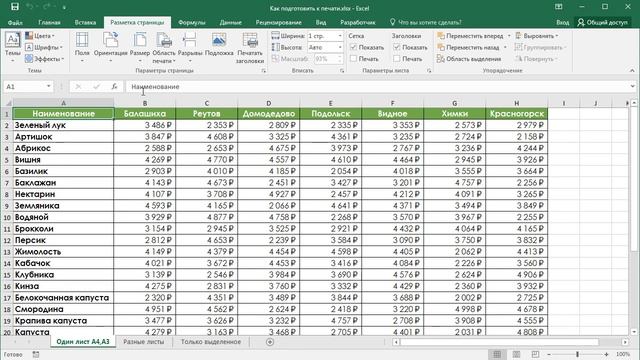Click Sign in (Вход) link
640x360 pixels.
(x=562, y=22)
